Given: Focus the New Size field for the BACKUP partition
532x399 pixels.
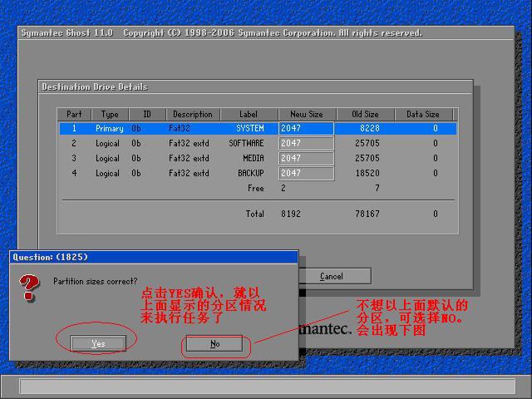Looking at the screenshot, I should tap(305, 174).
